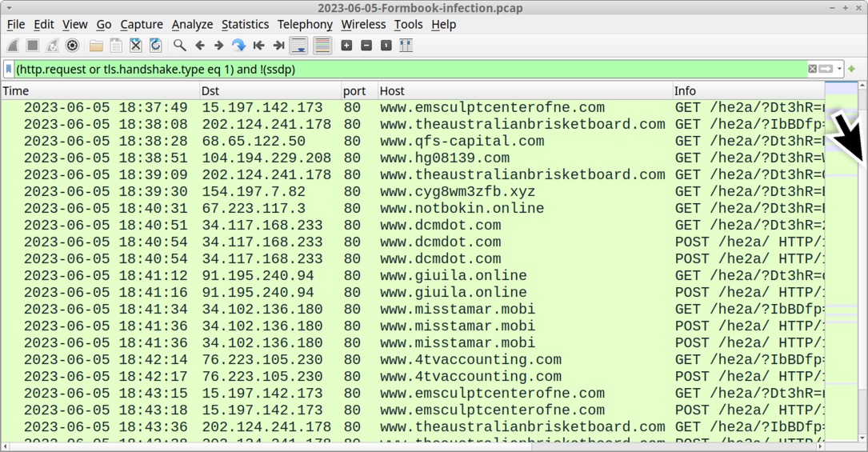The width and height of the screenshot is (868, 452).
Task: Save this capture file
Action: tap(116, 46)
